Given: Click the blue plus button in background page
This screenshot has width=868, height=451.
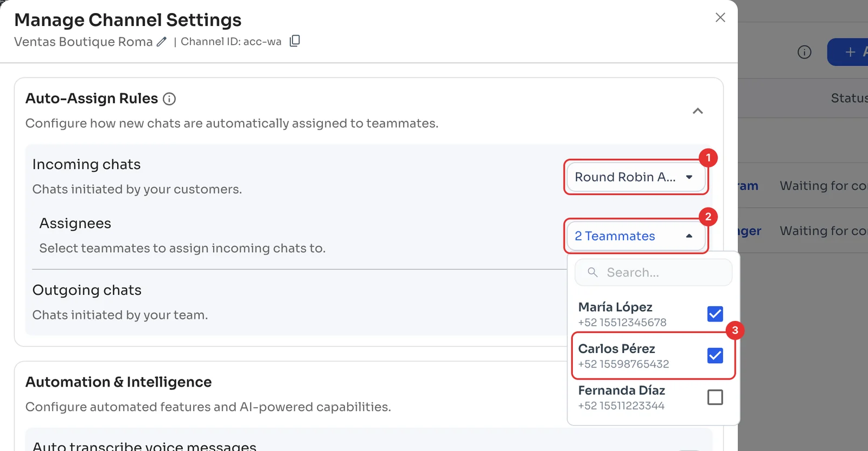Looking at the screenshot, I should coord(848,52).
